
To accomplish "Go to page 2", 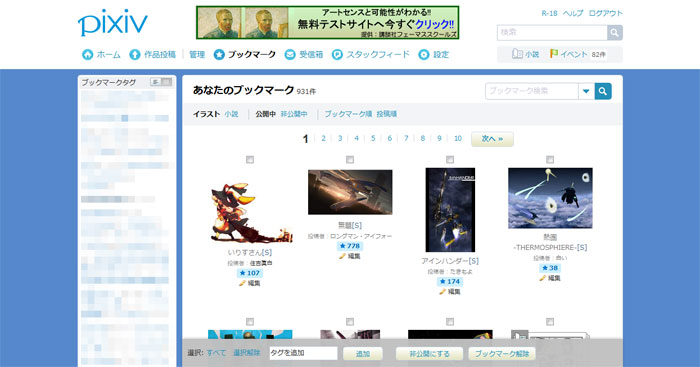I will click(x=323, y=138).
